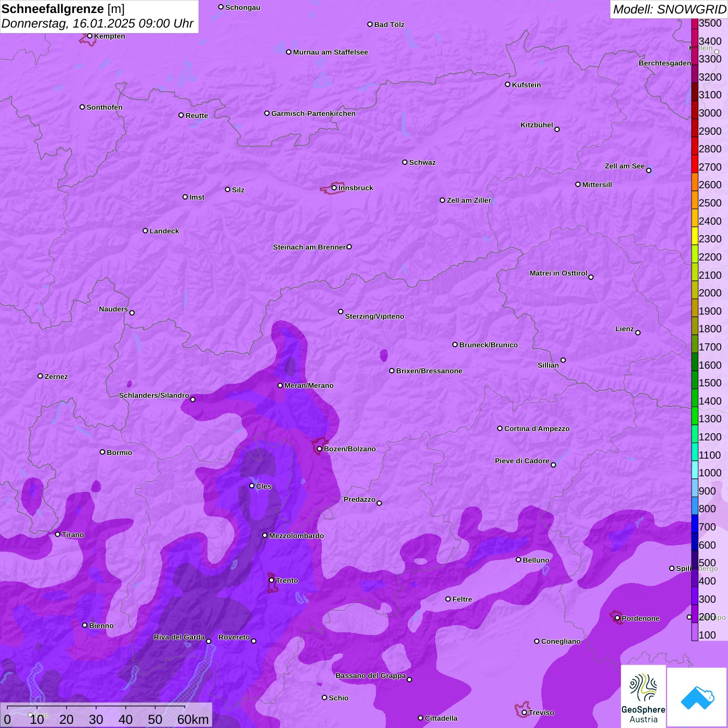Click the Predazzo marker dot
The height and width of the screenshot is (728, 728).
pos(379,503)
